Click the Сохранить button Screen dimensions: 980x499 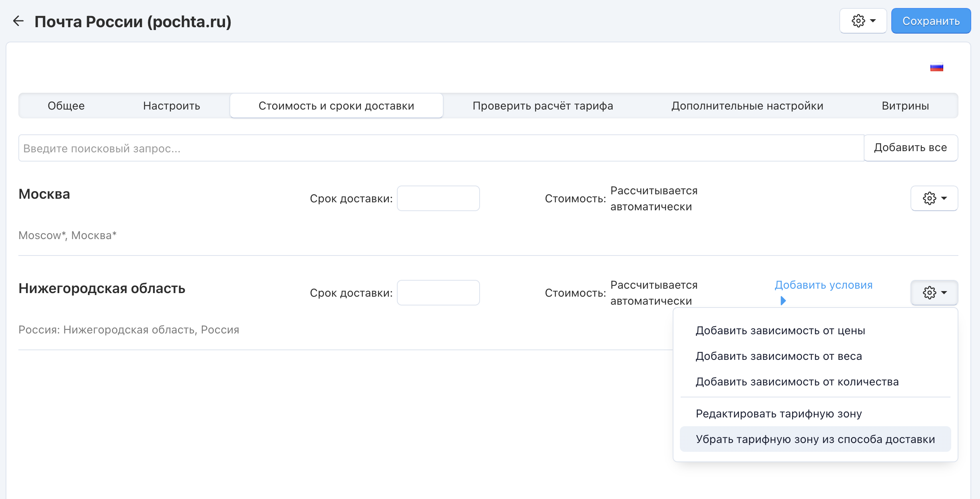pyautogui.click(x=930, y=21)
